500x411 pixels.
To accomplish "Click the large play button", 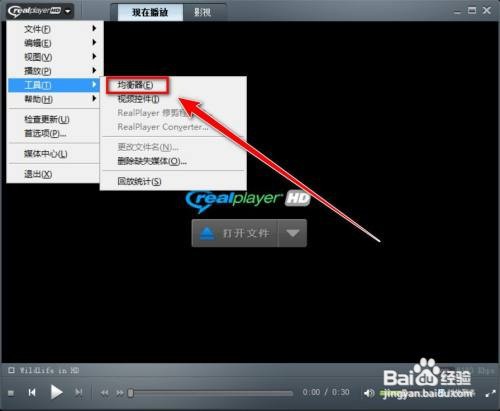I will tap(56, 392).
